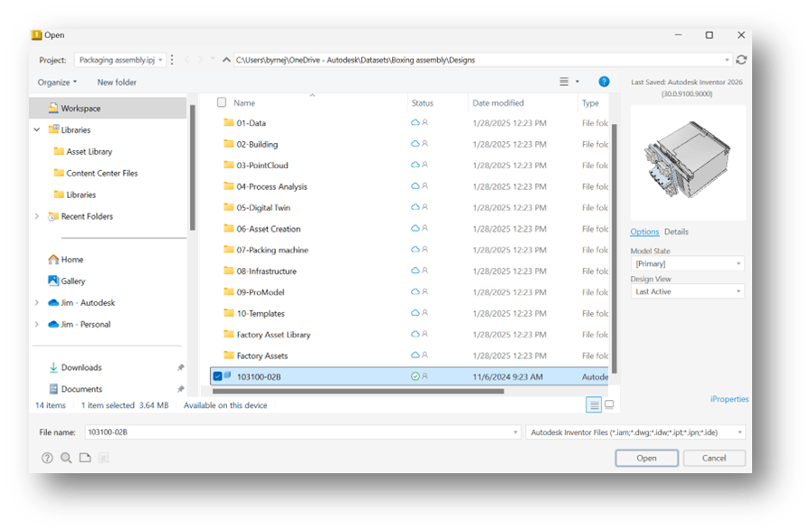
Task: Click the Open button
Action: [646, 459]
